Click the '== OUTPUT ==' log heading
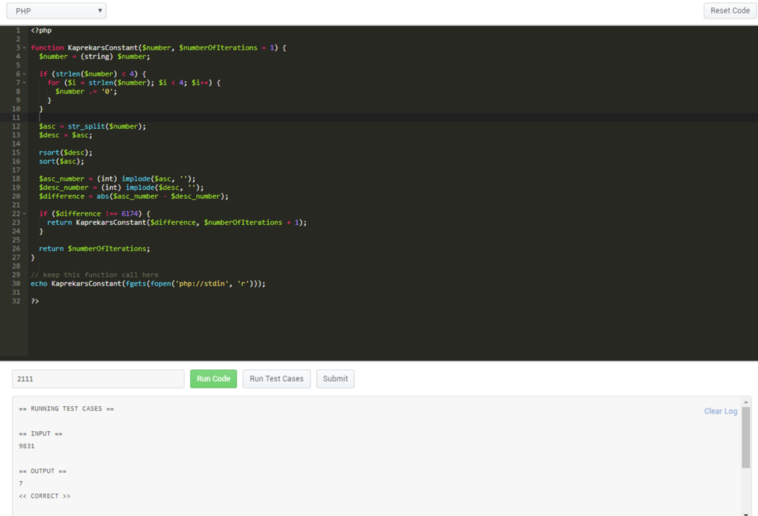The width and height of the screenshot is (758, 516). pyautogui.click(x=43, y=471)
